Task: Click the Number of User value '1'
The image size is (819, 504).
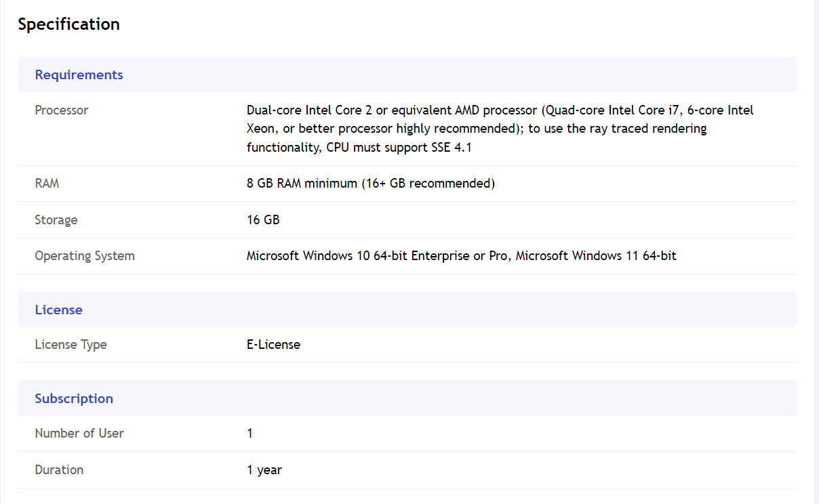Action: pyautogui.click(x=250, y=434)
